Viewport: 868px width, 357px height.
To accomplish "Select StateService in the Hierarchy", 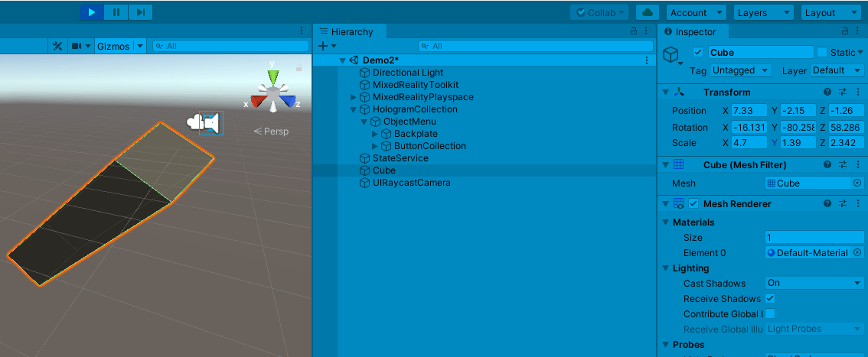I will 400,158.
